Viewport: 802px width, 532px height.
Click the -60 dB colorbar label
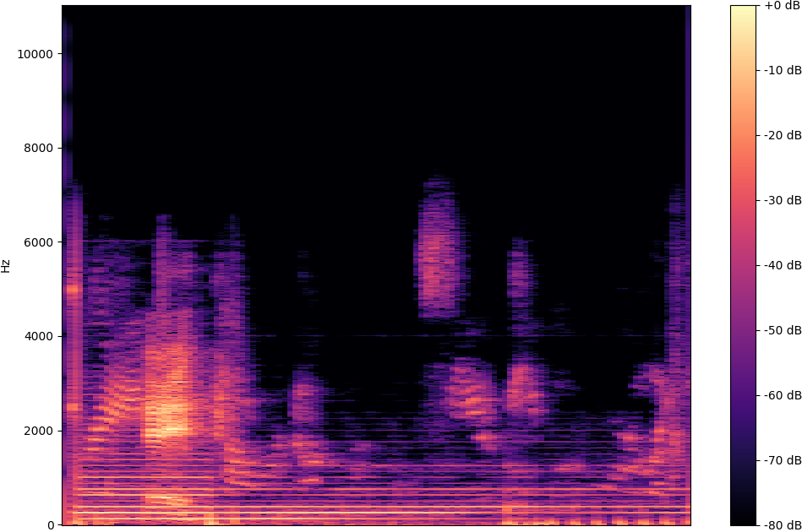tap(783, 395)
